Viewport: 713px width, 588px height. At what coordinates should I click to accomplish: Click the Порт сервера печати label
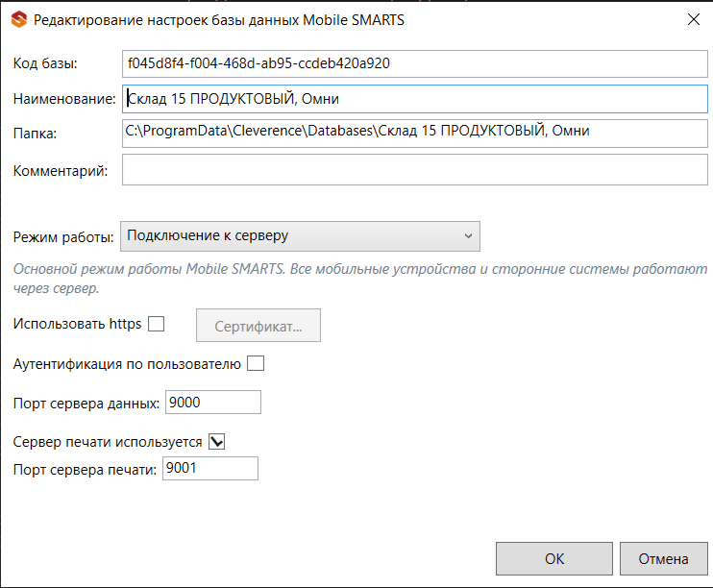pos(85,469)
